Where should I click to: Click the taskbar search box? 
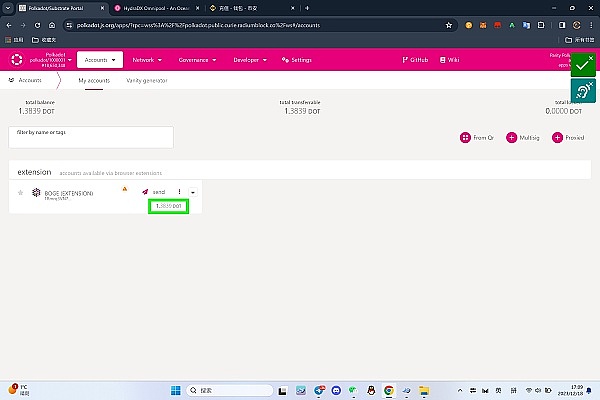tap(230, 390)
